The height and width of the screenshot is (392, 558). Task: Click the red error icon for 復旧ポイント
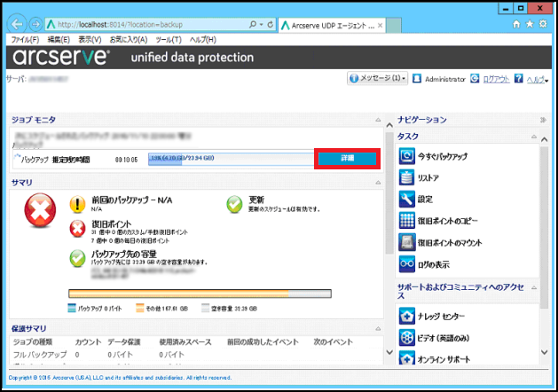point(77,228)
